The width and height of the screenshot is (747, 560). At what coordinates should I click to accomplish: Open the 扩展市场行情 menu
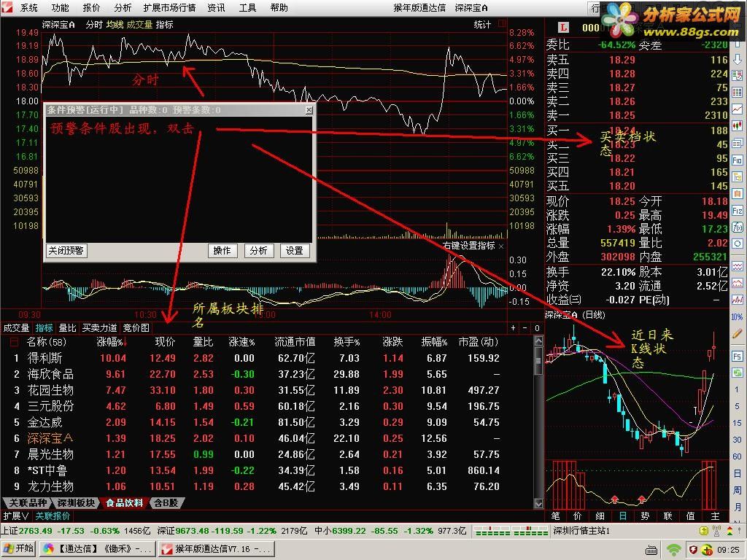pyautogui.click(x=169, y=7)
